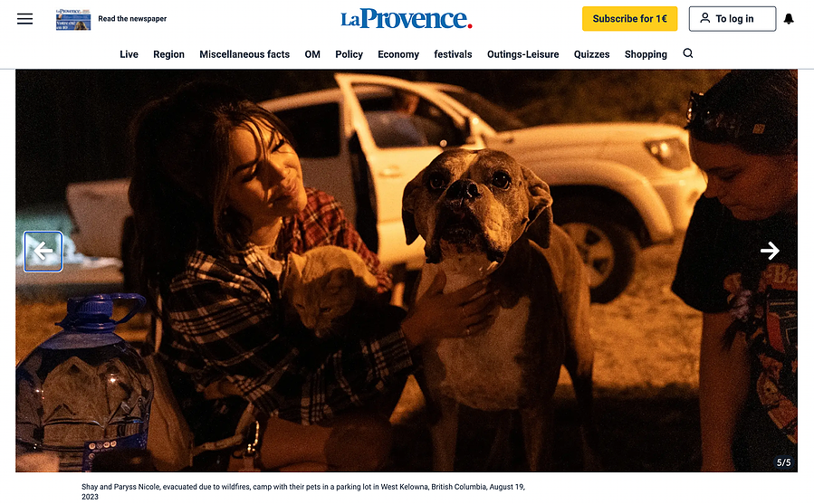Image resolution: width=814 pixels, height=504 pixels.
Task: Open the Live section
Action: pos(129,54)
